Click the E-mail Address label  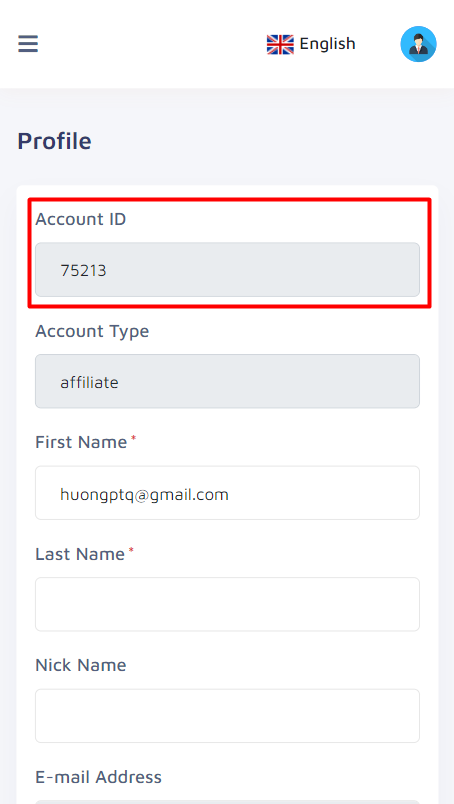coord(98,777)
